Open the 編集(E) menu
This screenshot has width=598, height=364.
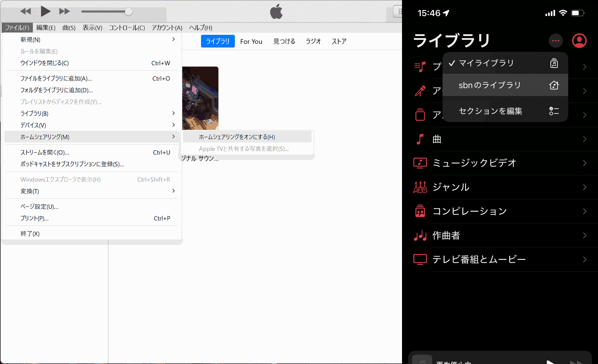[x=46, y=28]
